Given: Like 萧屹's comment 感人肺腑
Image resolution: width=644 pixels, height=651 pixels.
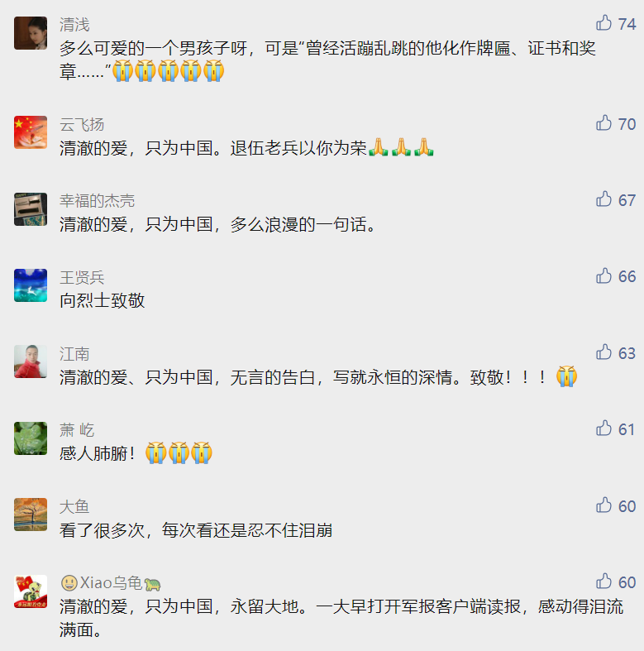Looking at the screenshot, I should 603,428.
